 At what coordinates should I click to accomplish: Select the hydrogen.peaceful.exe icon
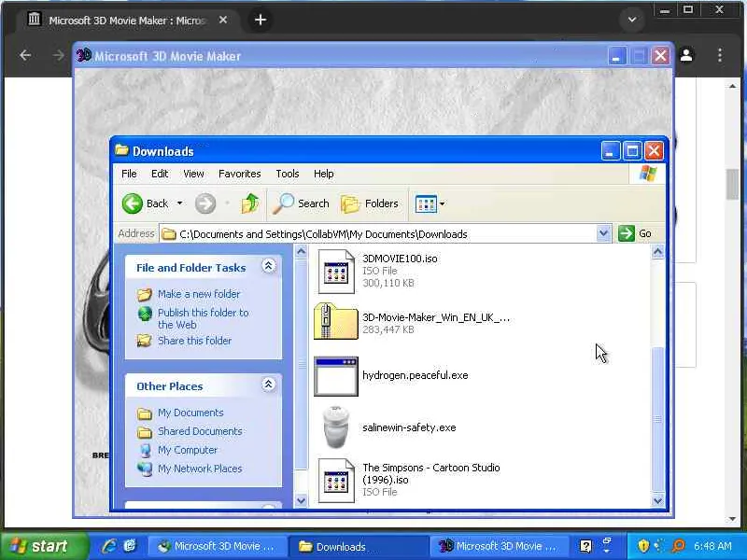(336, 376)
